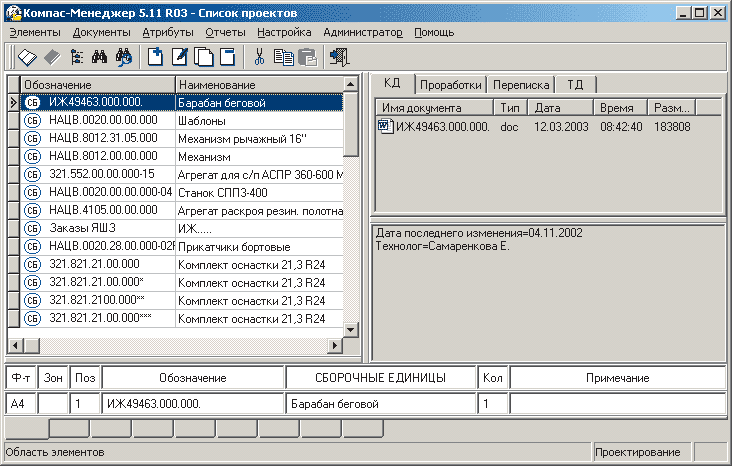The width and height of the screenshot is (732, 466).
Task: Select the ТД tab
Action: point(575,85)
